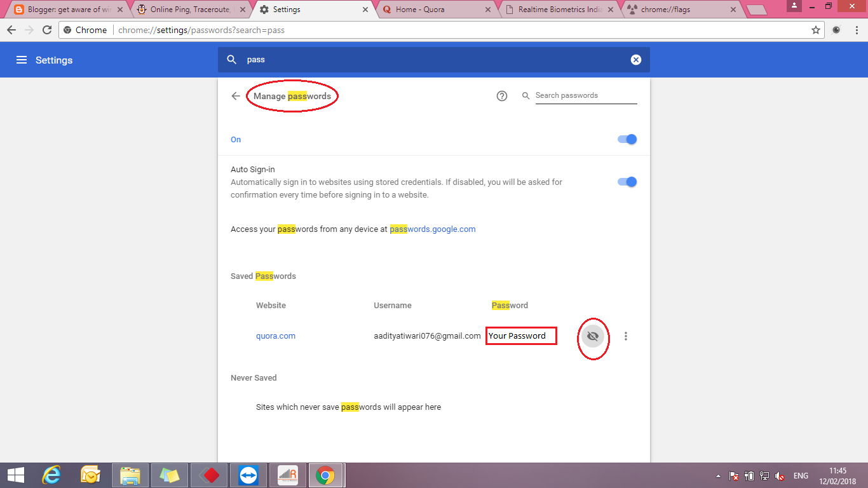The image size is (868, 488).
Task: Close the Blogger tab
Action: click(x=120, y=10)
